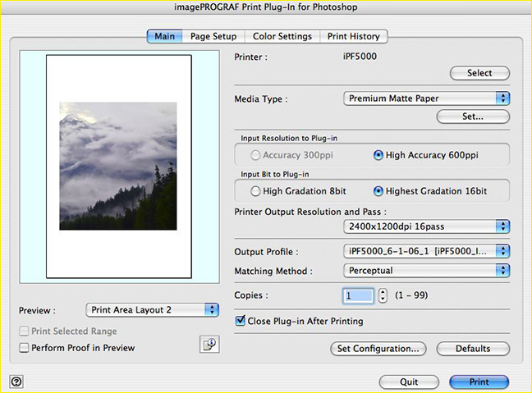The image size is (532, 393).
Task: Select High Accuracy 600ppi radio button
Action: (x=378, y=154)
